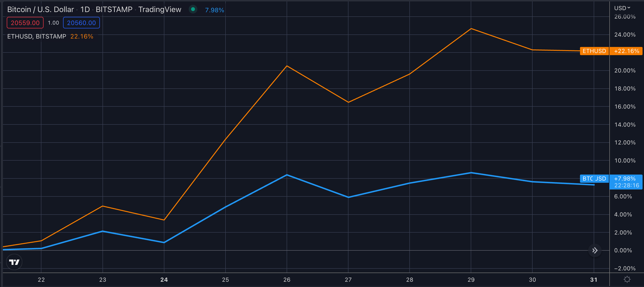
Task: Click the −2.00% scale label
Action: 625,268
